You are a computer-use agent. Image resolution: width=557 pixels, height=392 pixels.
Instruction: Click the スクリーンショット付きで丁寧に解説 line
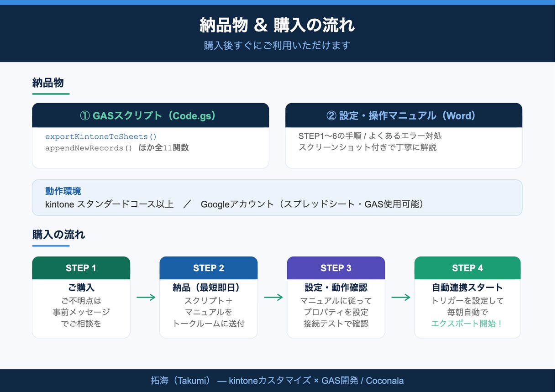(x=368, y=147)
